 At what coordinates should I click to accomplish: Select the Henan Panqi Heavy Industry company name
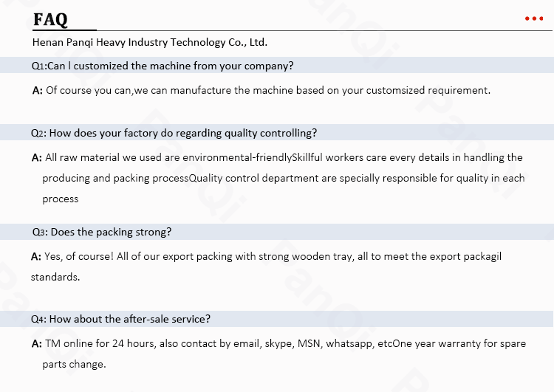coord(149,42)
